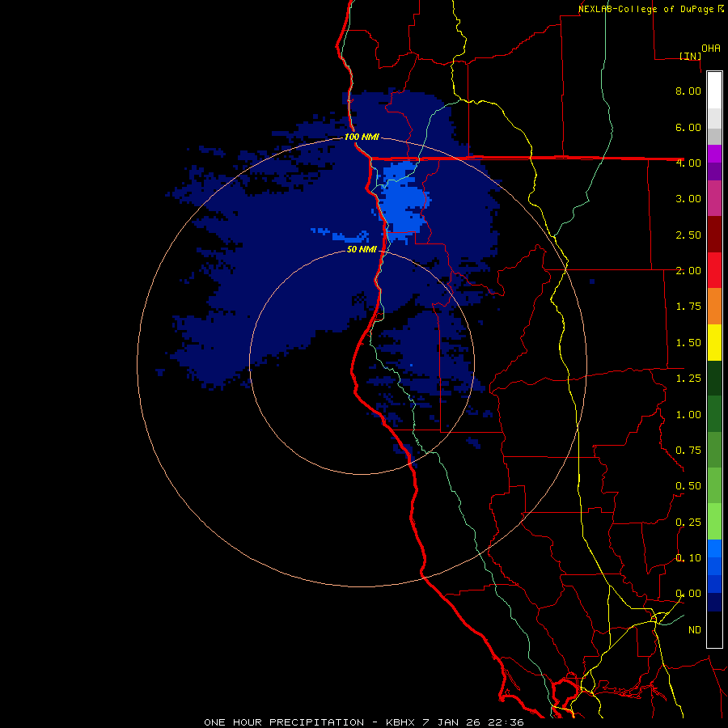Click the NEXLAB-College of DuPage credit text
This screenshot has height=728, width=728.
(651, 9)
